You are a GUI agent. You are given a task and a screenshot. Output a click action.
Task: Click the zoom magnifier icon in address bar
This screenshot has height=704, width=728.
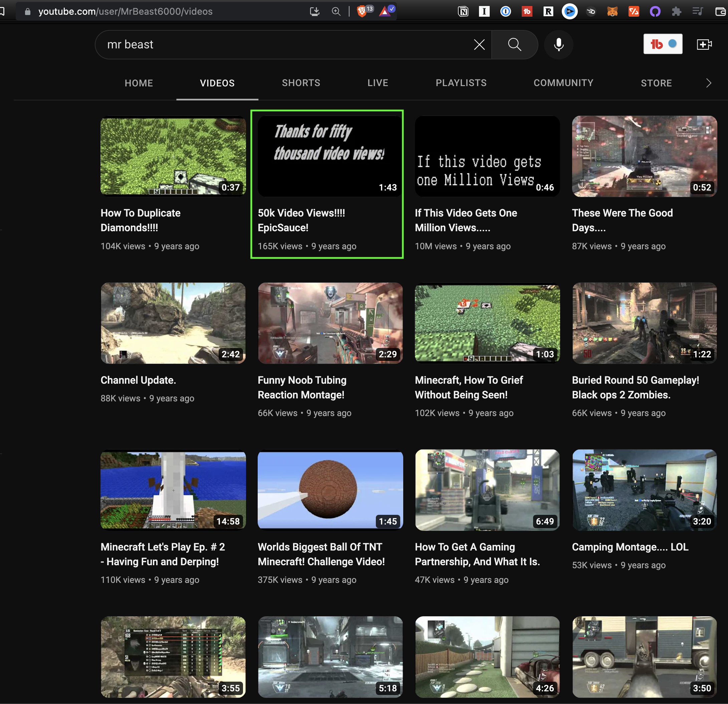[336, 11]
